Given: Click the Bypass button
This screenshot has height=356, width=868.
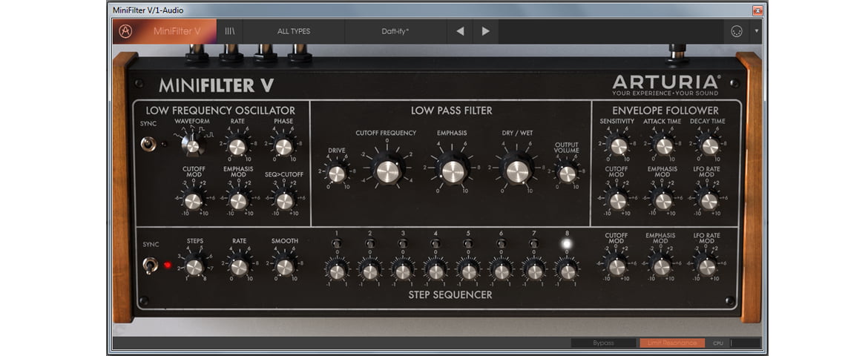Looking at the screenshot, I should (603, 343).
